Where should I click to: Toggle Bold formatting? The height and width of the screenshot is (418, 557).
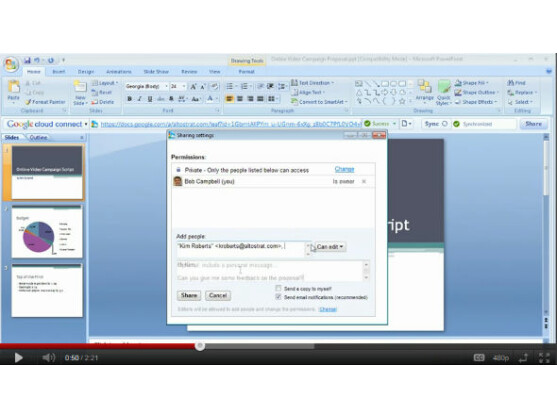tap(130, 99)
